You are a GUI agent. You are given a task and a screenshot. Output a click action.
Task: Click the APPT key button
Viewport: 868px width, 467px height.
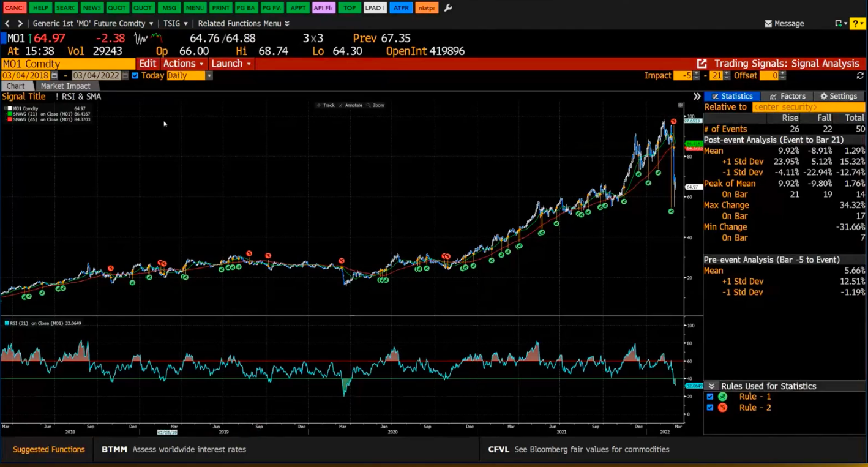(x=297, y=7)
